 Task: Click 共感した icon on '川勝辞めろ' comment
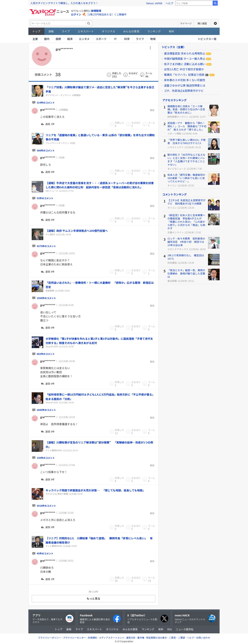(x=111, y=579)
